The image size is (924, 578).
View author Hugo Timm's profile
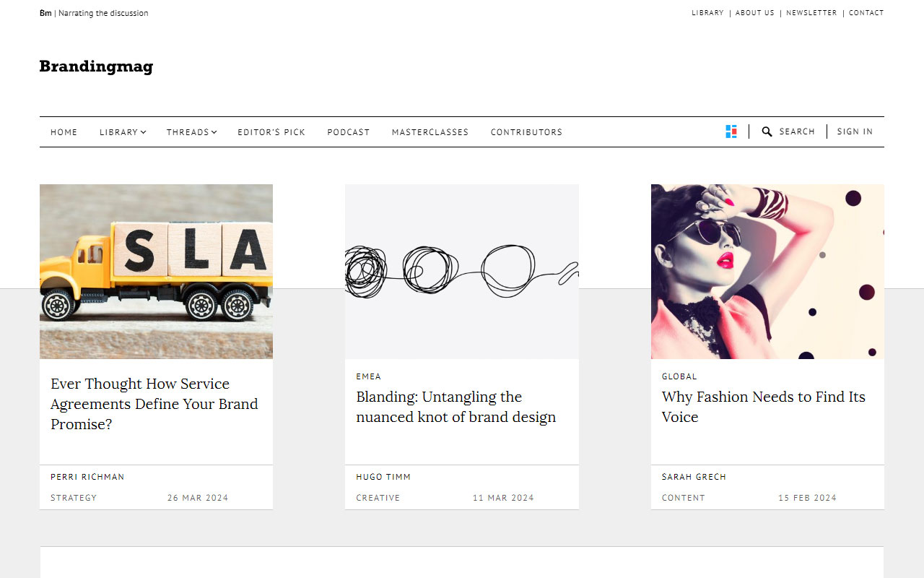click(383, 477)
